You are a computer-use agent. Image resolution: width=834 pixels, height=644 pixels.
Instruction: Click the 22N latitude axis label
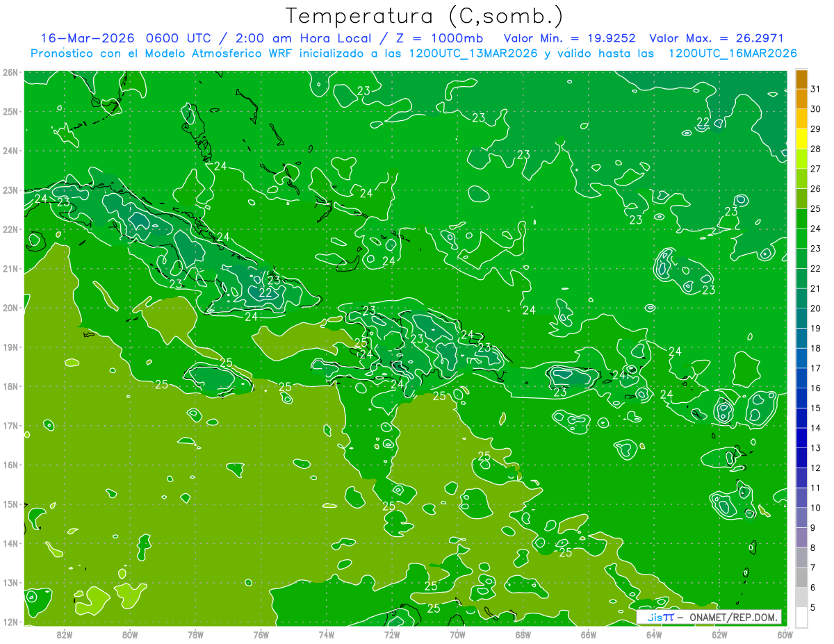click(x=10, y=229)
